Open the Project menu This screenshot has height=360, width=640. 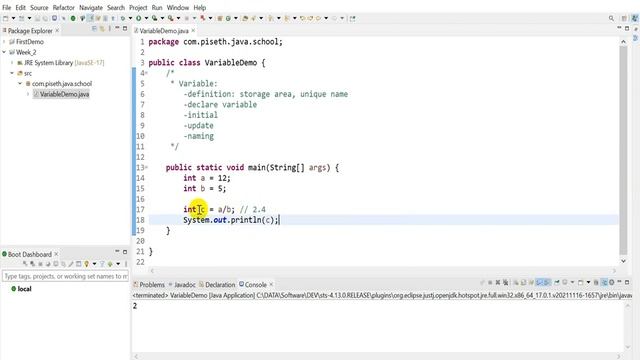pos(138,7)
